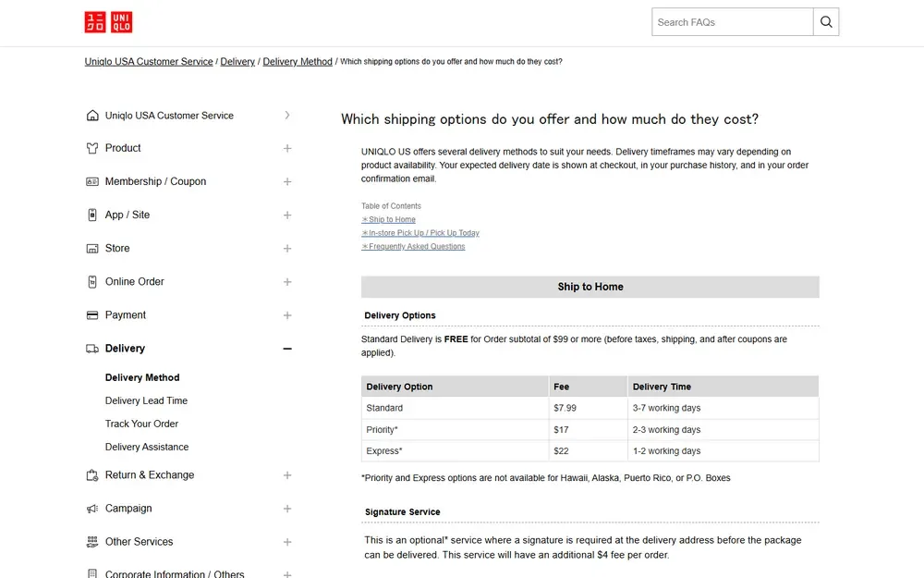Jump to Frequently Asked Questions link
This screenshot has height=578, width=924.
[413, 247]
